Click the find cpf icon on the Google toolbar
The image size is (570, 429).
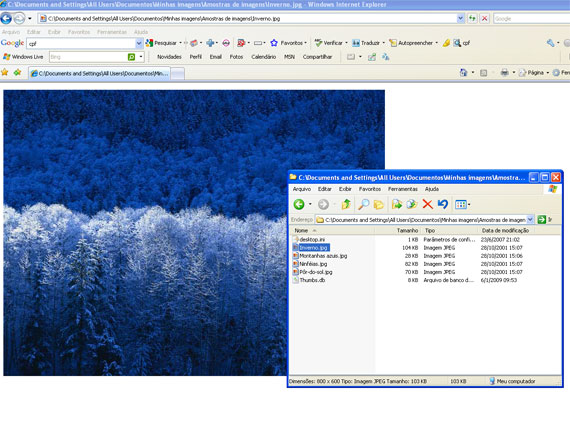(x=461, y=43)
